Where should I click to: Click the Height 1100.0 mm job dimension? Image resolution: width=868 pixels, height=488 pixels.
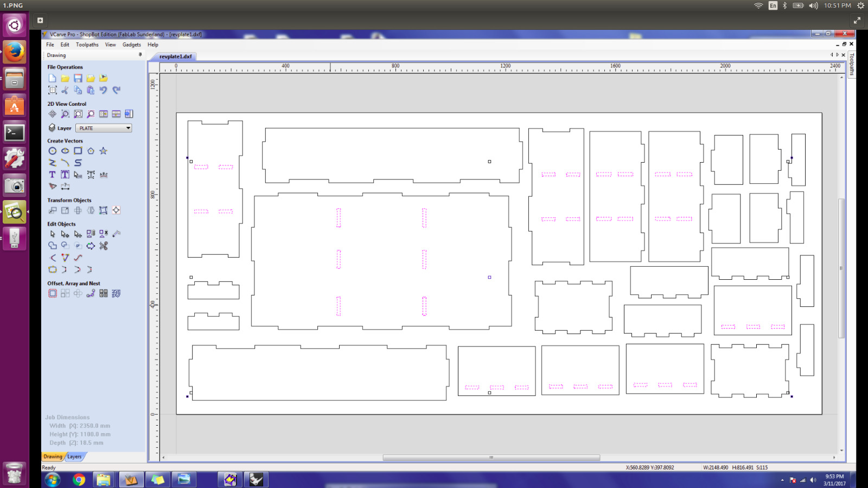[80, 434]
